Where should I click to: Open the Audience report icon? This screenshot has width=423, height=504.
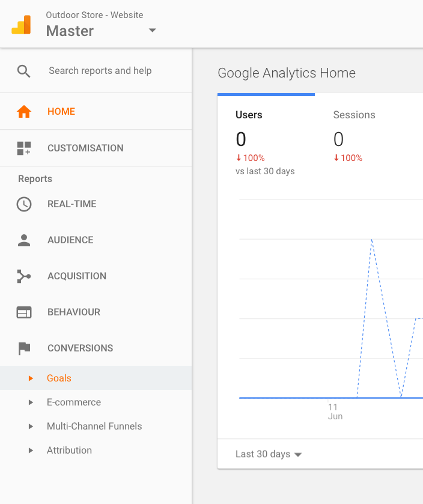24,240
